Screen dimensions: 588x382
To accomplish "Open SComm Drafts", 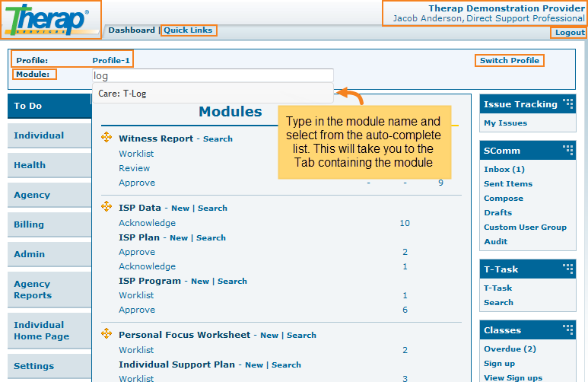I will point(498,213).
